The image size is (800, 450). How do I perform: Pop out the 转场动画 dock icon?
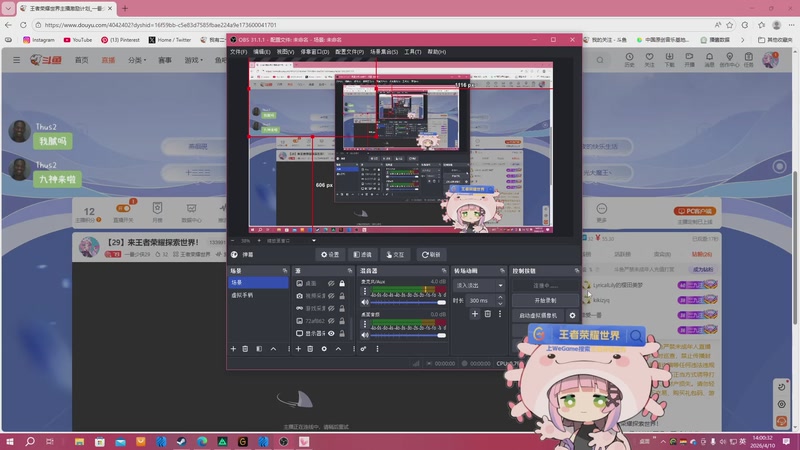pyautogui.click(x=502, y=270)
